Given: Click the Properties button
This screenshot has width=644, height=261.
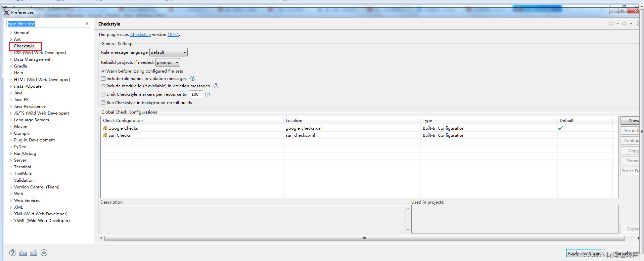Looking at the screenshot, I should pos(630,130).
